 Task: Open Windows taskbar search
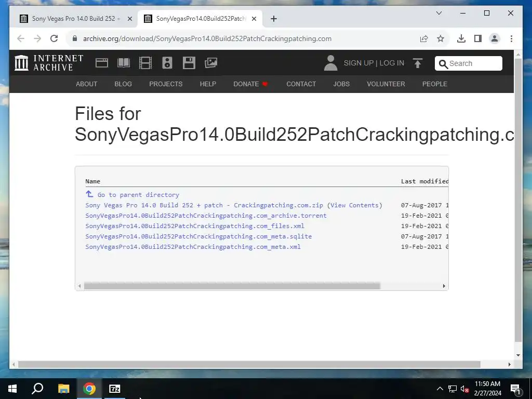click(x=37, y=389)
